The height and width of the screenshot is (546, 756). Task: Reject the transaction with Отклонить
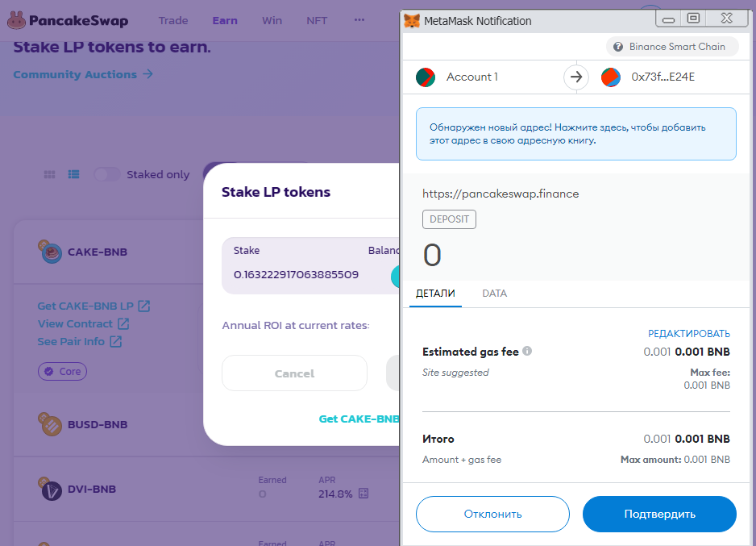click(x=492, y=514)
